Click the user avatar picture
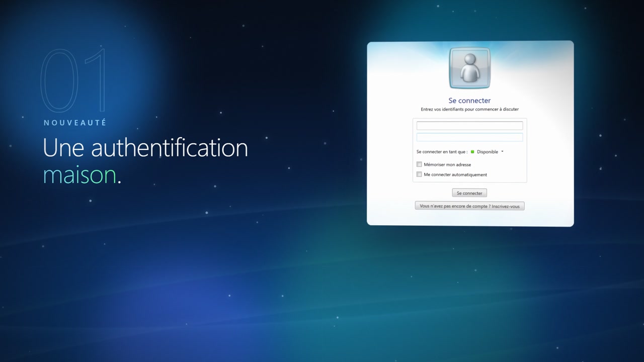 [469, 68]
